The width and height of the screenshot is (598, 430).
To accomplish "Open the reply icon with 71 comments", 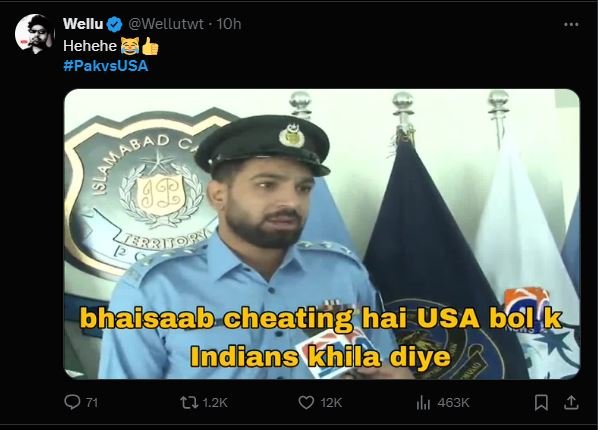I will pos(72,402).
